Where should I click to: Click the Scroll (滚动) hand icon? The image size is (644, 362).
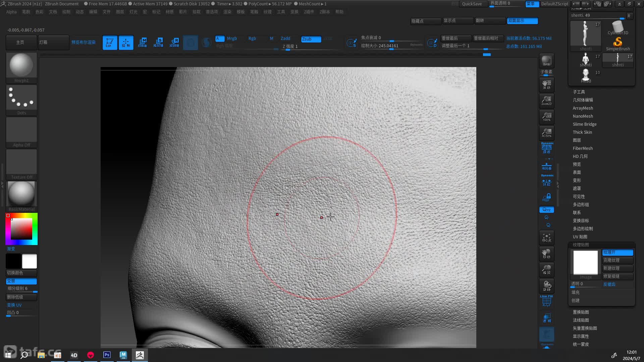click(546, 84)
